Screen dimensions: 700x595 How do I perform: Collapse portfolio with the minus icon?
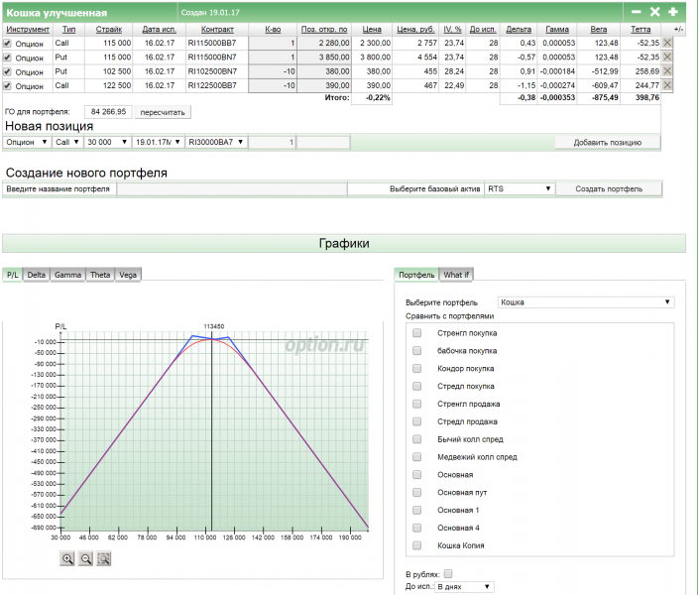[x=637, y=12]
